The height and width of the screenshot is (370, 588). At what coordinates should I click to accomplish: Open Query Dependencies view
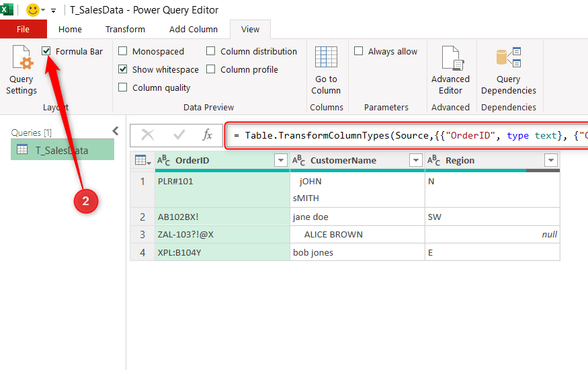[x=508, y=57]
